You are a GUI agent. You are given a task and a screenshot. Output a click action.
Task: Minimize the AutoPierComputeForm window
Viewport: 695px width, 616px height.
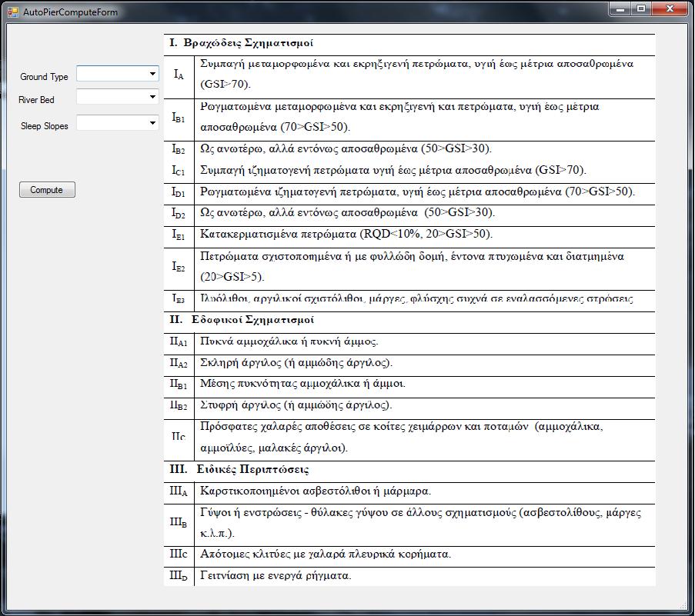point(620,9)
